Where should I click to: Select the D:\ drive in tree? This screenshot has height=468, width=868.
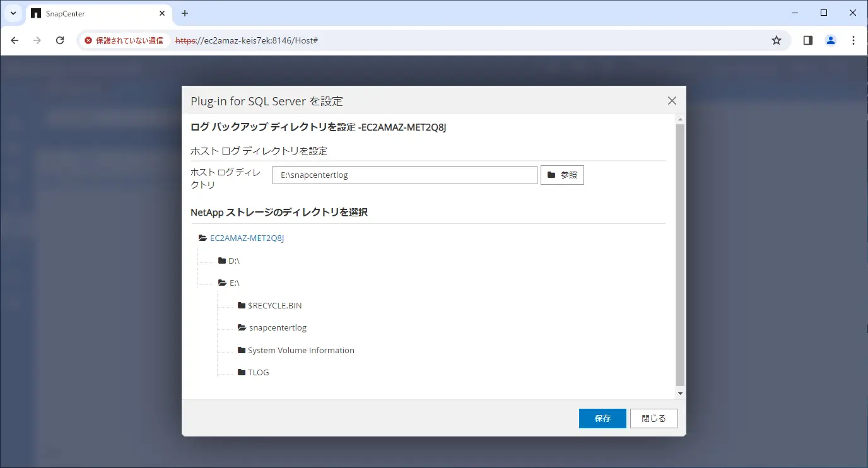[x=234, y=260]
